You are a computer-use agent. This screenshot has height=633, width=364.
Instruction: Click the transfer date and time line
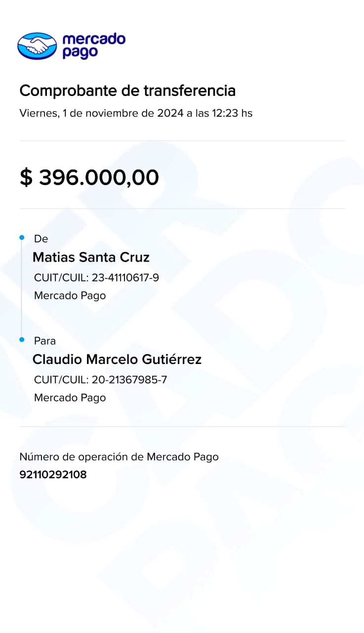[136, 113]
